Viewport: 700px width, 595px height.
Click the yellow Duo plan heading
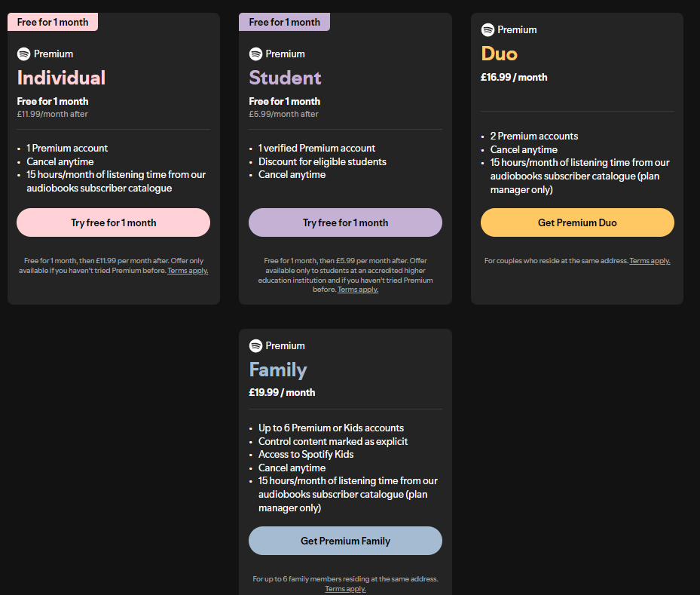(x=499, y=54)
